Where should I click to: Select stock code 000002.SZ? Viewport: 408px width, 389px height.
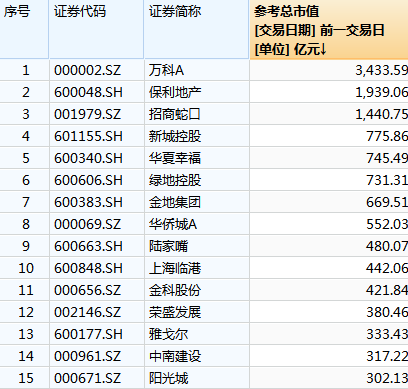87,70
